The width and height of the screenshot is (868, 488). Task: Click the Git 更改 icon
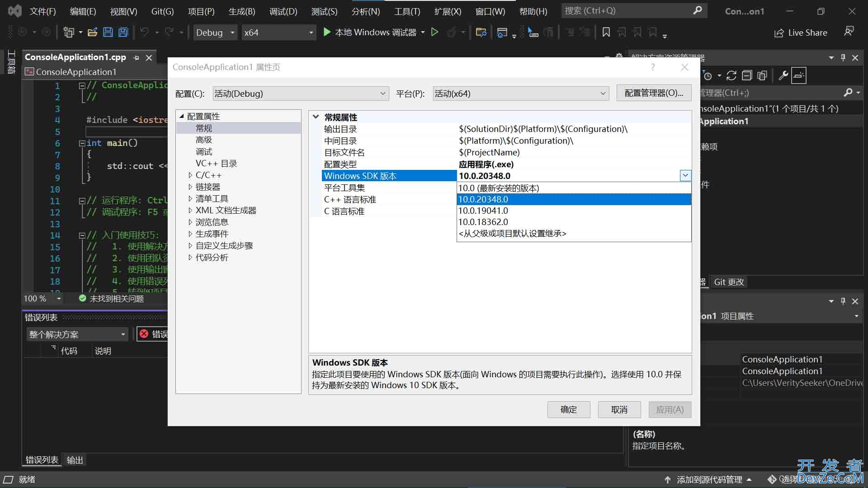click(x=729, y=281)
